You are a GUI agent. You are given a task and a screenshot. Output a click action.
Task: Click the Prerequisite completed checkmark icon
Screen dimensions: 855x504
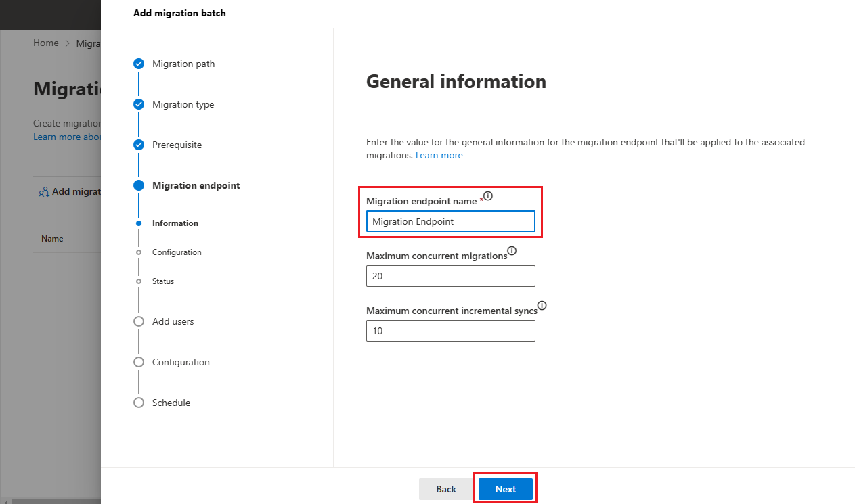[139, 145]
